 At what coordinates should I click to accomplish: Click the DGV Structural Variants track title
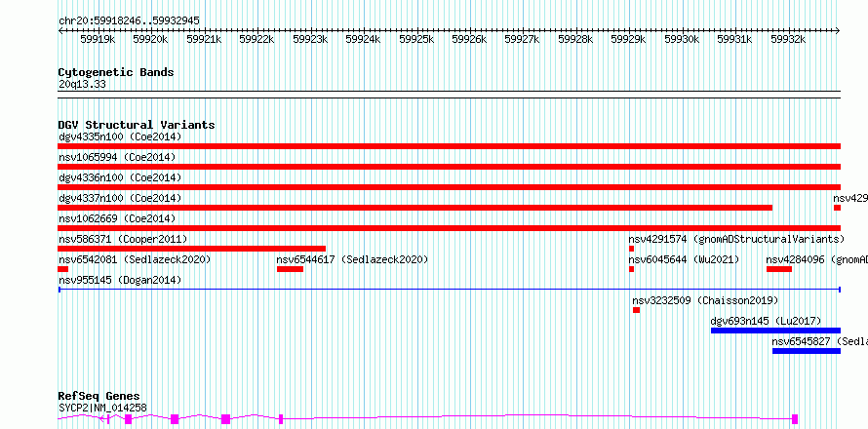pos(137,125)
